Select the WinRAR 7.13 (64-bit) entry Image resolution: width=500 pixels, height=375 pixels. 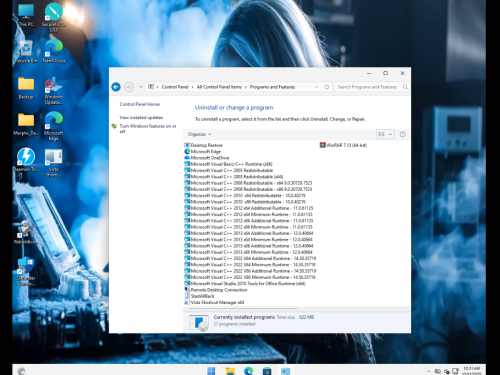pos(343,145)
